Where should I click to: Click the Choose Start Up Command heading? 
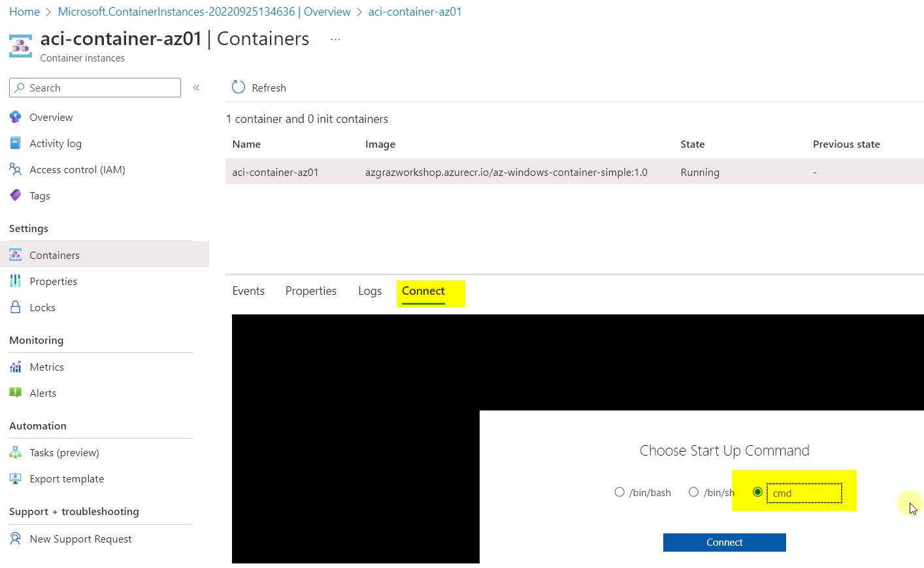click(725, 450)
